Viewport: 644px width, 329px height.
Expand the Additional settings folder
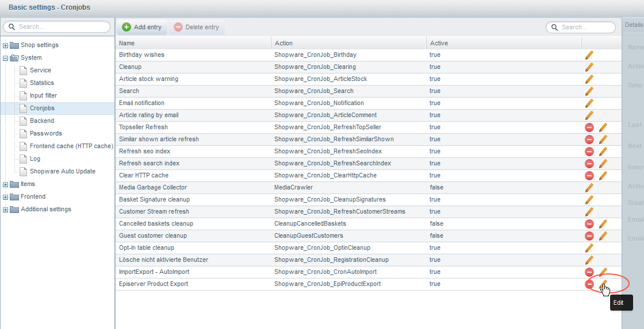click(x=6, y=210)
